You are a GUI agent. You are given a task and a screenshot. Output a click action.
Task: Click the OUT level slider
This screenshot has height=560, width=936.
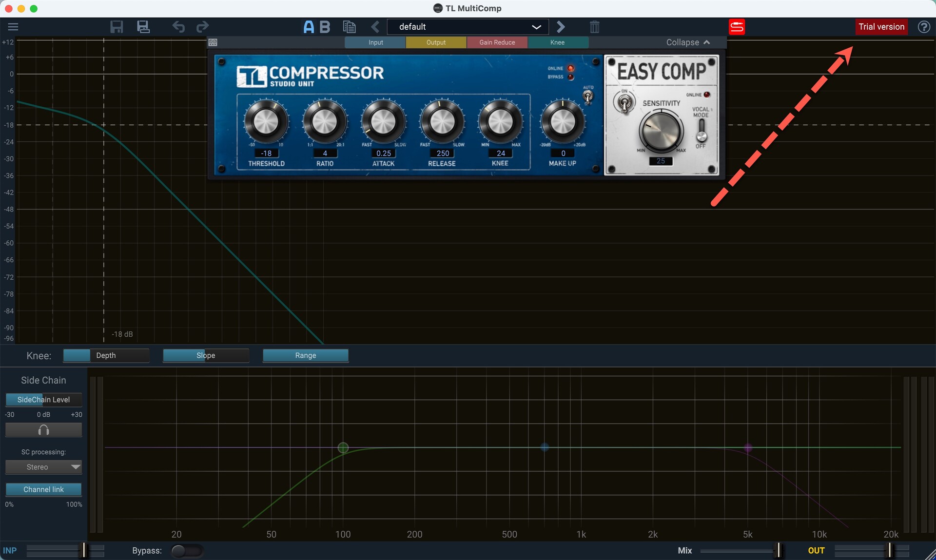click(872, 551)
